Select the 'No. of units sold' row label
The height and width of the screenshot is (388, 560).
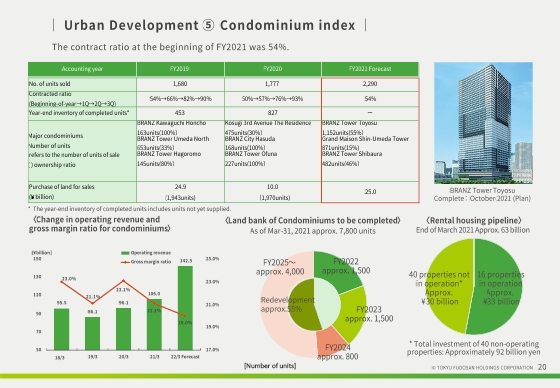[50, 84]
